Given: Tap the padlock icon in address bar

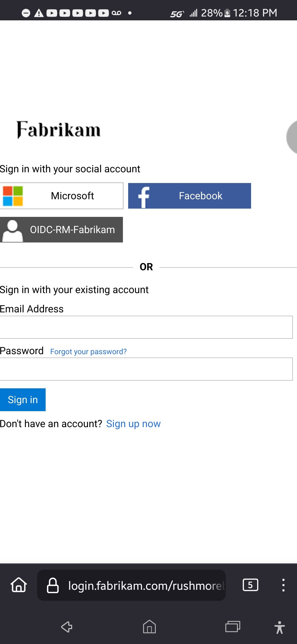Looking at the screenshot, I should pos(53,585).
